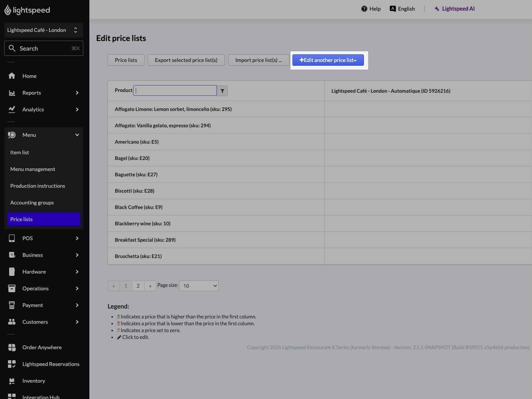This screenshot has height=399, width=532.
Task: Open Accounting groups
Action: pos(44,203)
